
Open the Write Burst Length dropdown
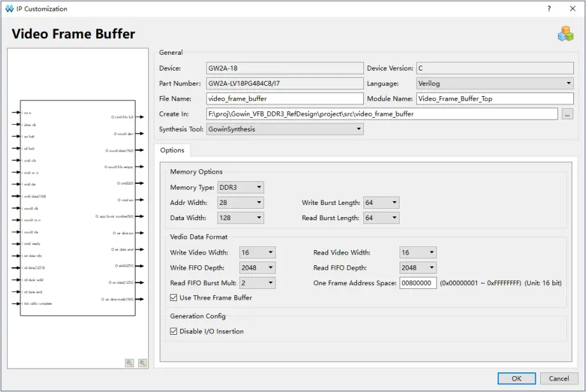[381, 203]
